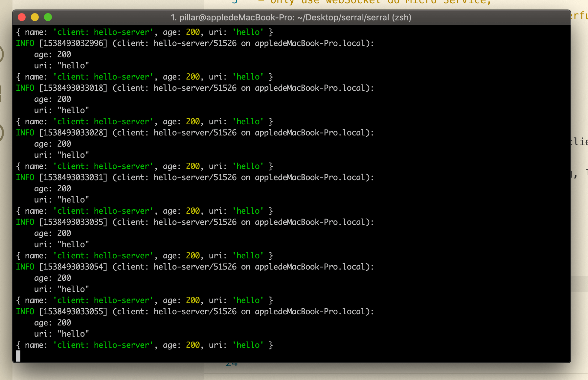The height and width of the screenshot is (380, 588).
Task: Click INFO label on the 1538493033055 line
Action: 25,312
